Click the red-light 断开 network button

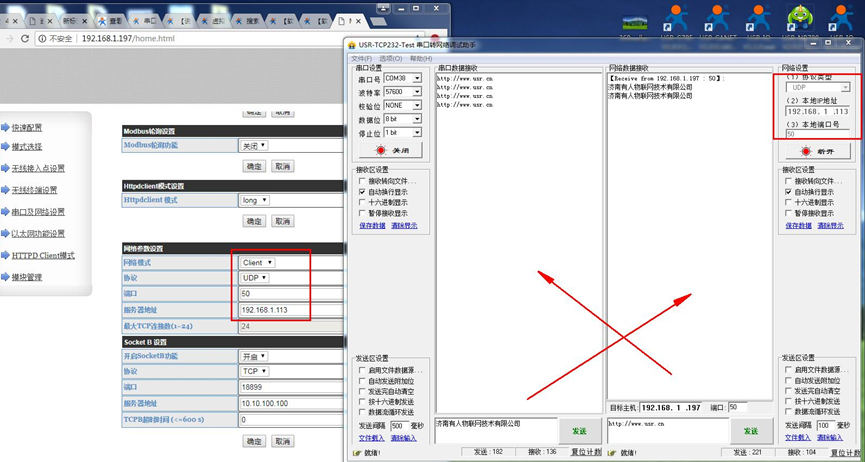(819, 150)
